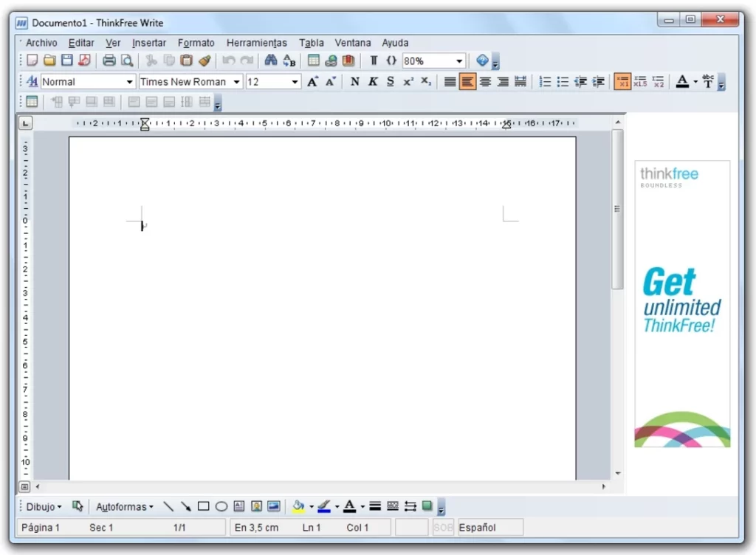Click the Get unlimited ThinkFree ad
756x555 pixels.
pyautogui.click(x=682, y=303)
